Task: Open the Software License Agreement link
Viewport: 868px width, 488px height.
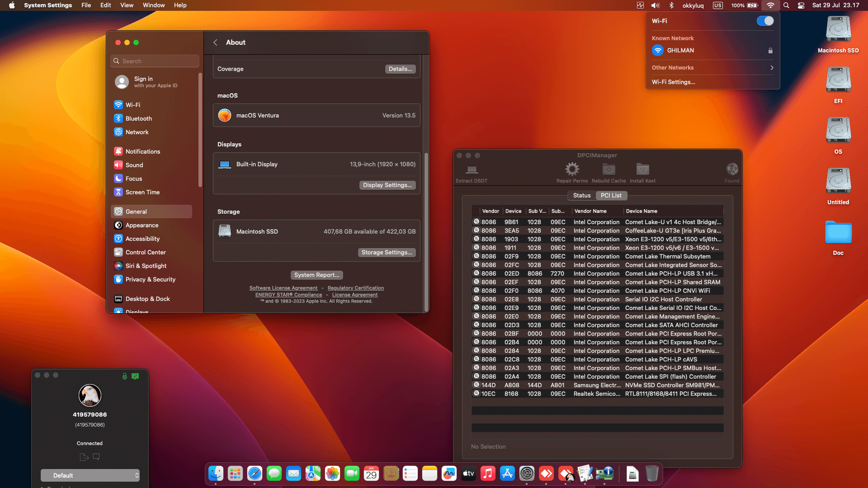Action: (283, 288)
